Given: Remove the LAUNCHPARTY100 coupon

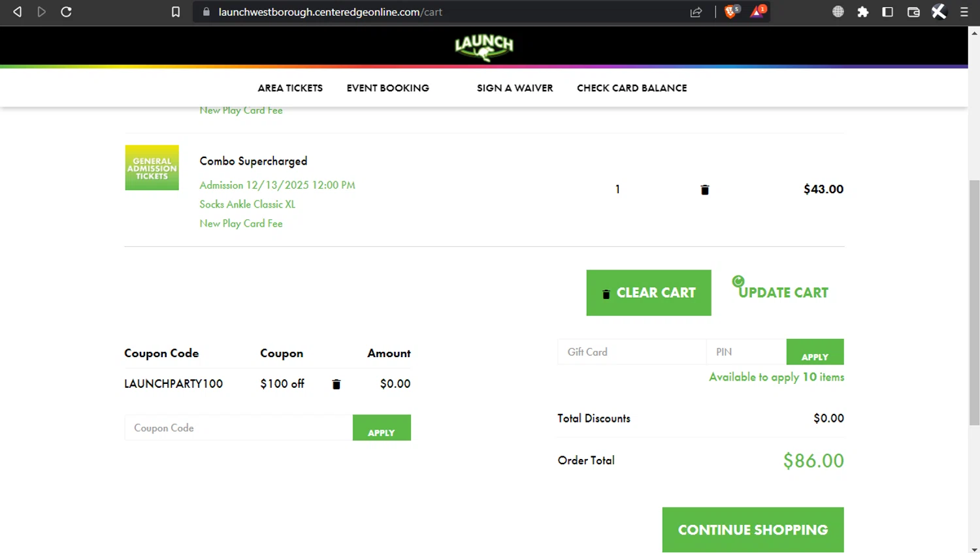Looking at the screenshot, I should tap(336, 385).
